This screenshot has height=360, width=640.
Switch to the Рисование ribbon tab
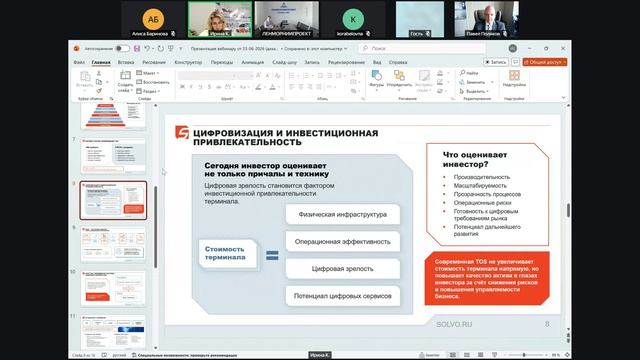click(x=154, y=62)
